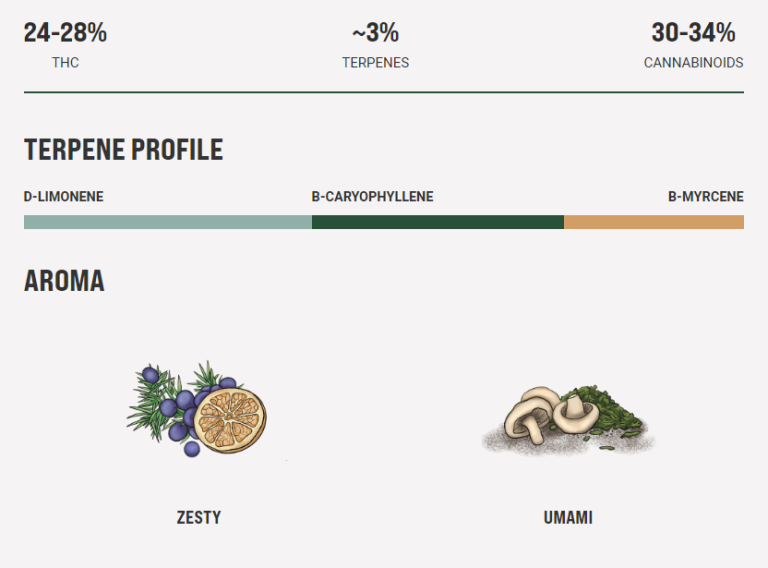Click the CANNABINOIDS label text
The image size is (768, 568).
coord(693,62)
